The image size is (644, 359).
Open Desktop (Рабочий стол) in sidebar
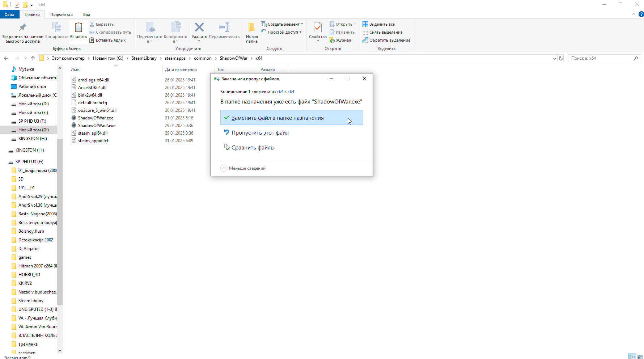[32, 86]
